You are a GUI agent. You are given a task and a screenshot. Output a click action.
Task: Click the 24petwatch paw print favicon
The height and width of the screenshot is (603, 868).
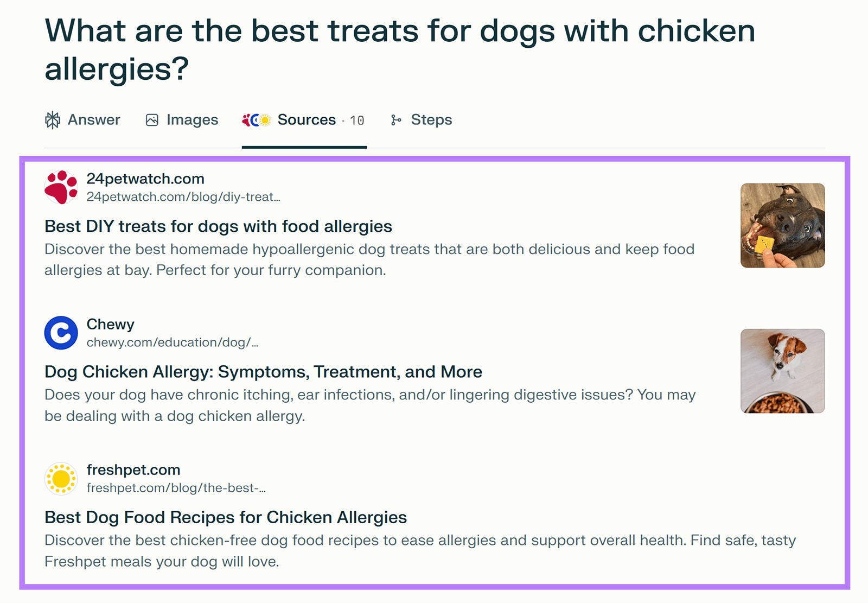pos(61,187)
